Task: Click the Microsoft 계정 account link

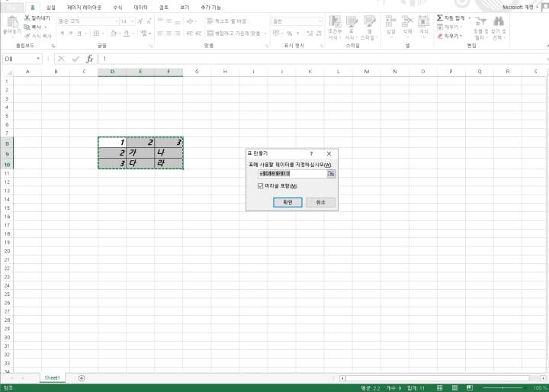Action: click(518, 7)
